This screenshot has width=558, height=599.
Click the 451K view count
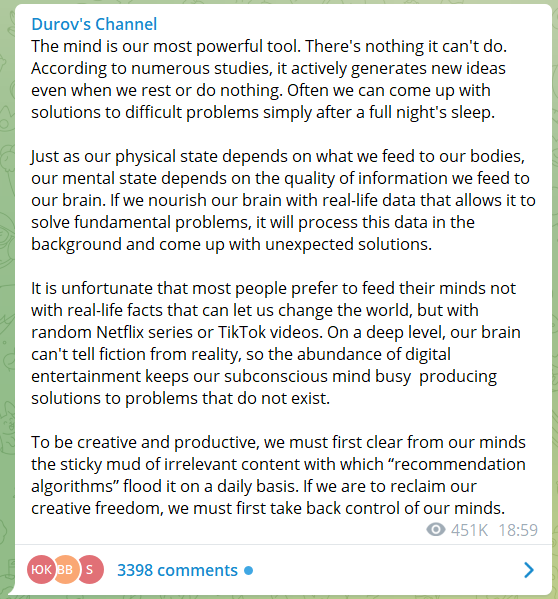pos(469,530)
